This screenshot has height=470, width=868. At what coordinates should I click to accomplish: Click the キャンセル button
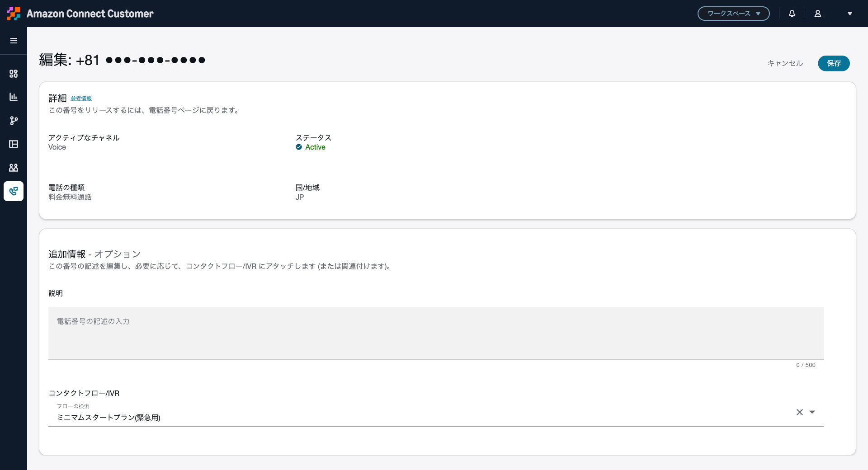(785, 63)
